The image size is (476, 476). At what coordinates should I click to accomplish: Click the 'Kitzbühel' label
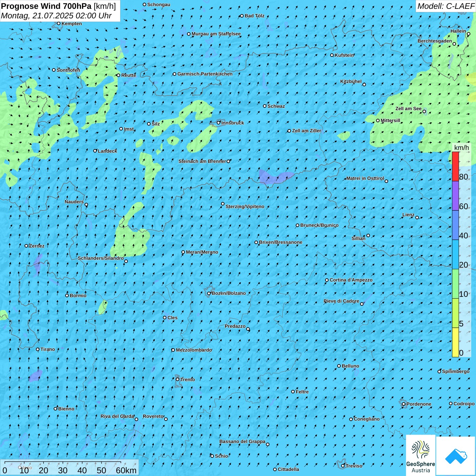click(x=351, y=81)
